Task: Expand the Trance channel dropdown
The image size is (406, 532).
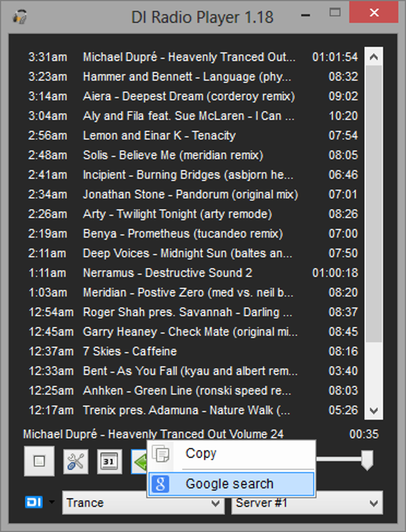Action: tap(143, 503)
